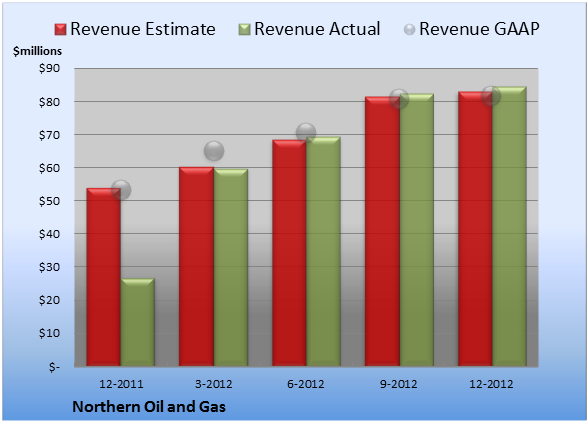The width and height of the screenshot is (588, 422).
Task: Click the '$40' axis value
Action: [x=49, y=234]
